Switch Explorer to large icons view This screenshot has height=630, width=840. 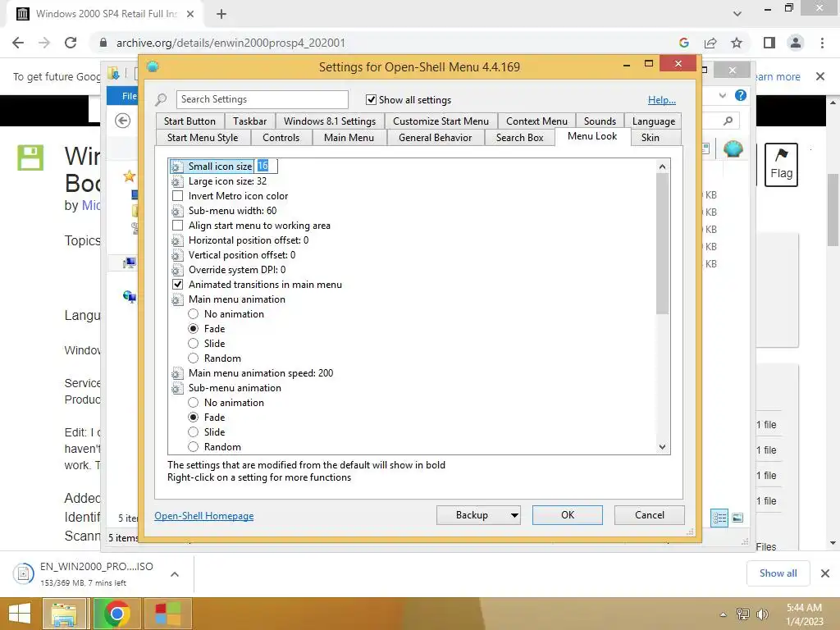coord(737,518)
